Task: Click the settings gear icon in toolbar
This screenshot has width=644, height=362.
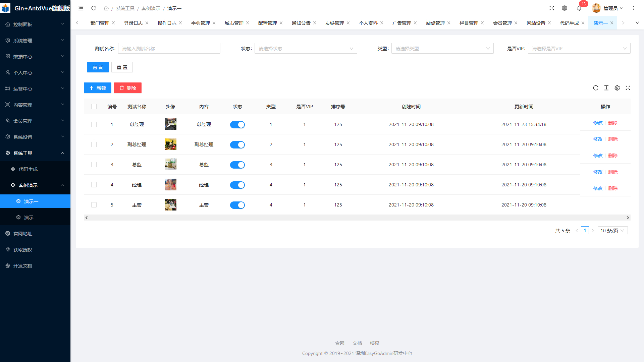Action: [x=617, y=88]
